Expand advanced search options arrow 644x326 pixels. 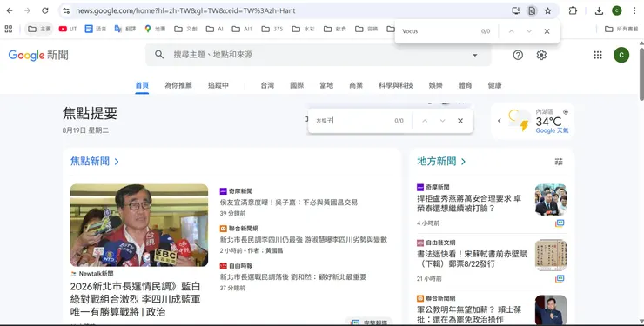point(475,55)
